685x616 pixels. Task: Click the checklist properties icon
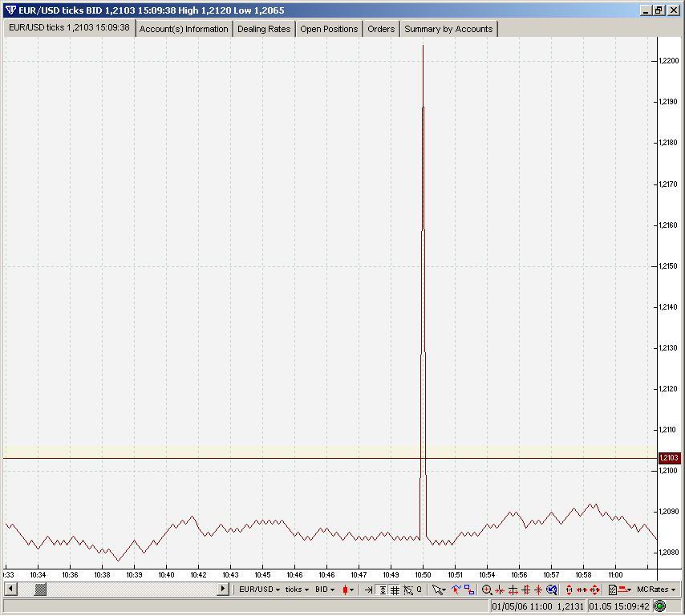[x=613, y=590]
